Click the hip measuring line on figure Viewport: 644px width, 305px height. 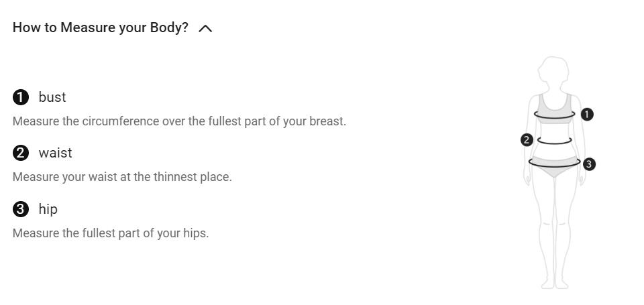point(554,166)
